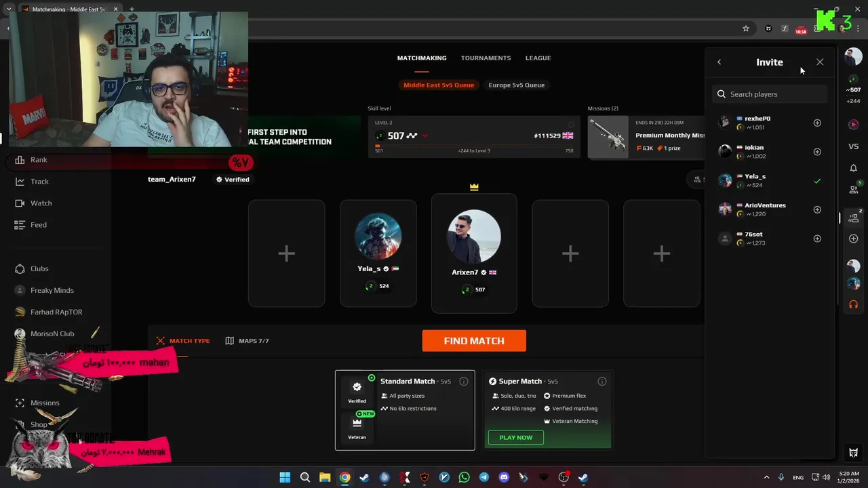The image size is (868, 488).
Task: Close the Invite panel
Action: [820, 62]
